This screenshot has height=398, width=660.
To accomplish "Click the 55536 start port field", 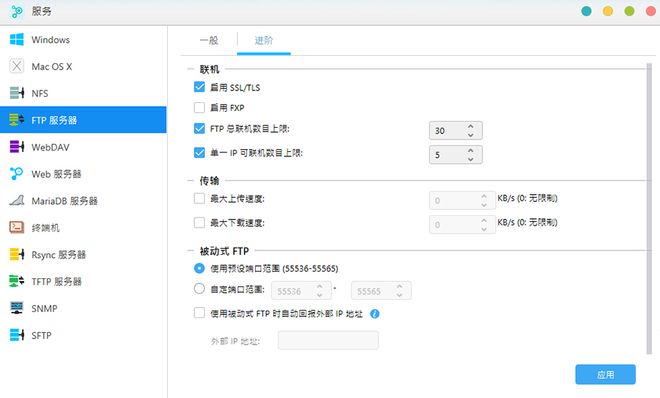I will pyautogui.click(x=301, y=291).
